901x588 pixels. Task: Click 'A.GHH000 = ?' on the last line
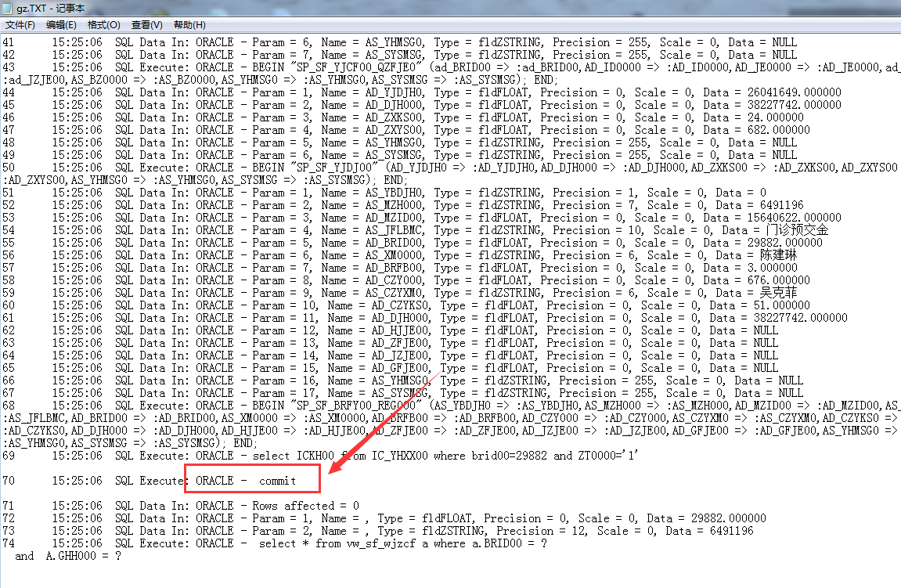(83, 557)
